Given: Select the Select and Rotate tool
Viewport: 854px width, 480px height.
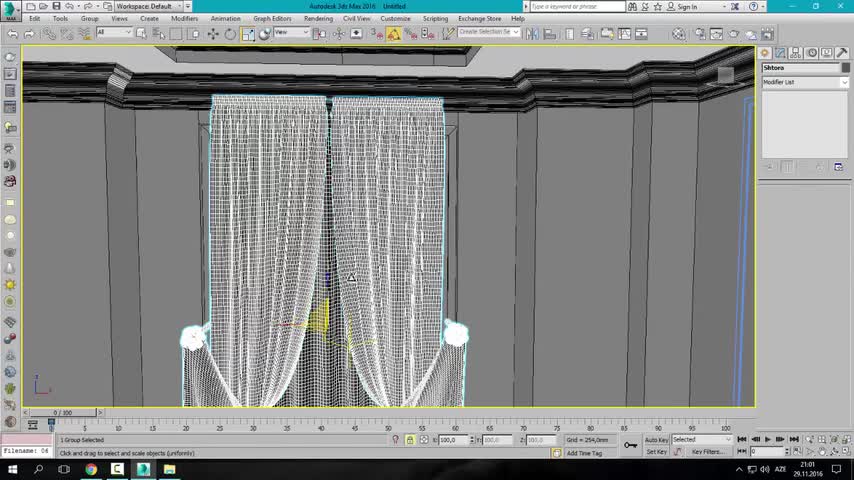Looking at the screenshot, I should point(230,34).
